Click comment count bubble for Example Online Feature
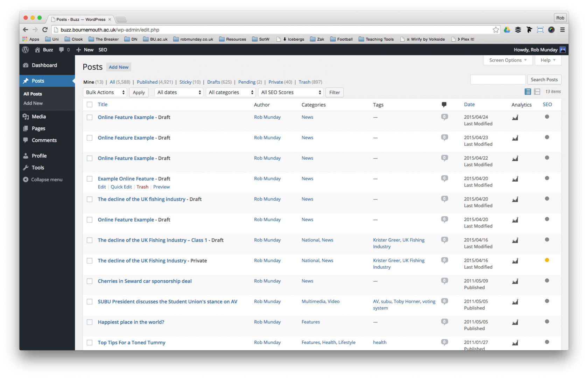The image size is (588, 378). 444,178
